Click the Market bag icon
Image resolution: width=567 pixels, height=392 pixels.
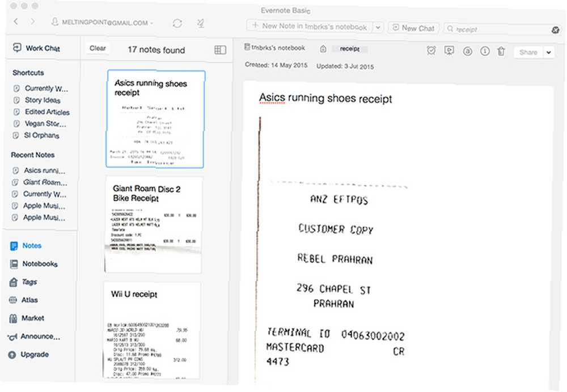coord(13,318)
